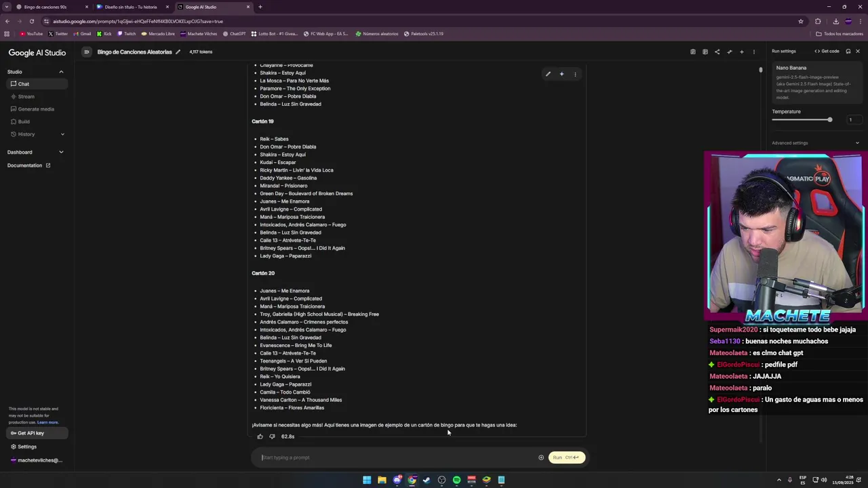Show hidden system tray icons
868x488 pixels.
click(x=778, y=480)
